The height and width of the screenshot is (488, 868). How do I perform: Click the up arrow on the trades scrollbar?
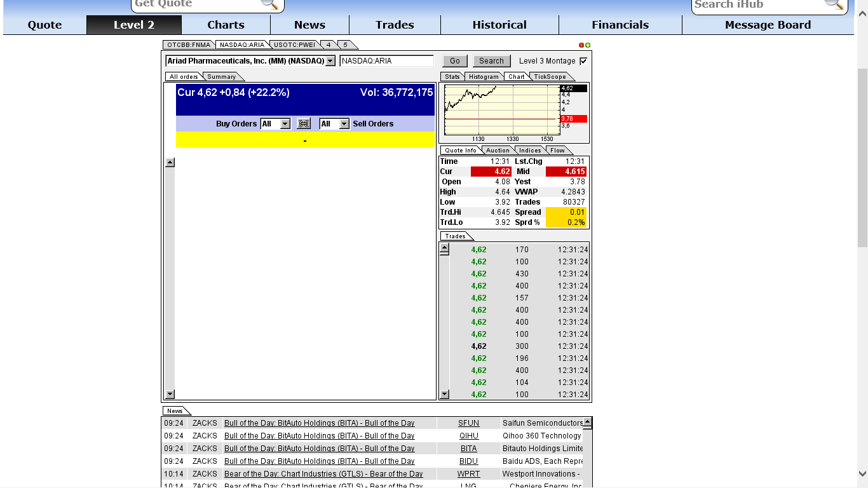pyautogui.click(x=445, y=249)
